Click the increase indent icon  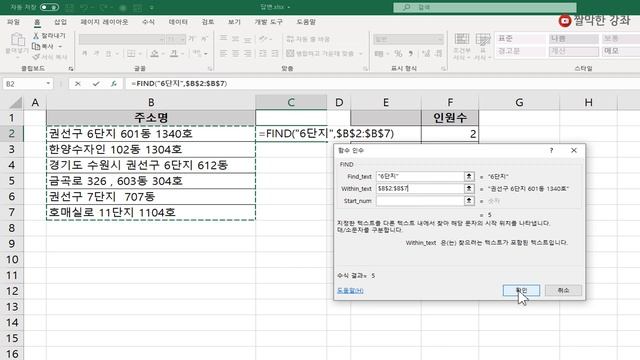tap(275, 53)
